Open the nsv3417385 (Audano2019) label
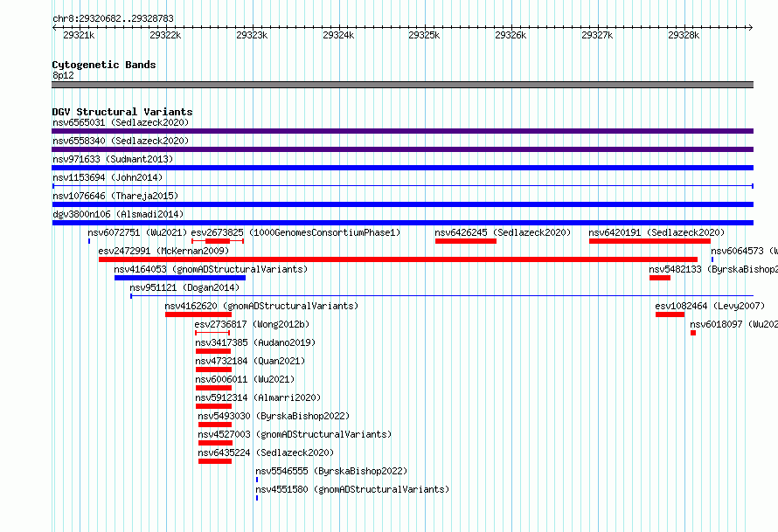 click(255, 342)
